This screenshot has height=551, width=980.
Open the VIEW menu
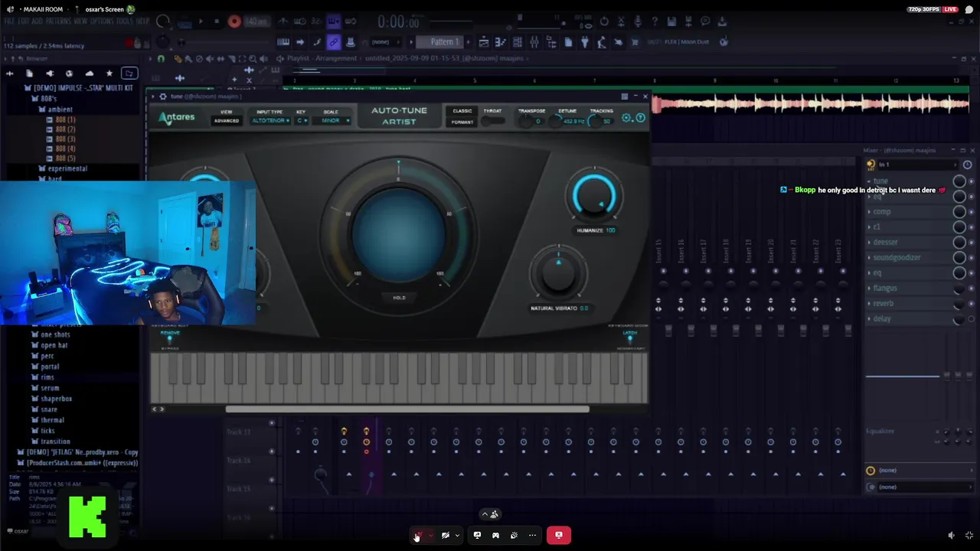(80, 21)
